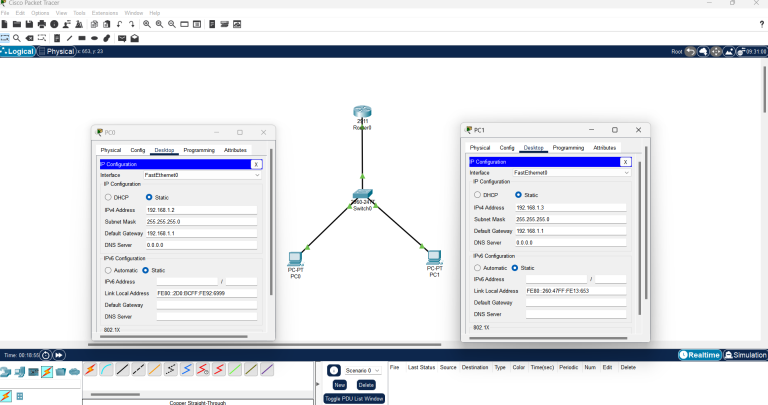Select DHCP radio in PC1 window

tap(477, 195)
